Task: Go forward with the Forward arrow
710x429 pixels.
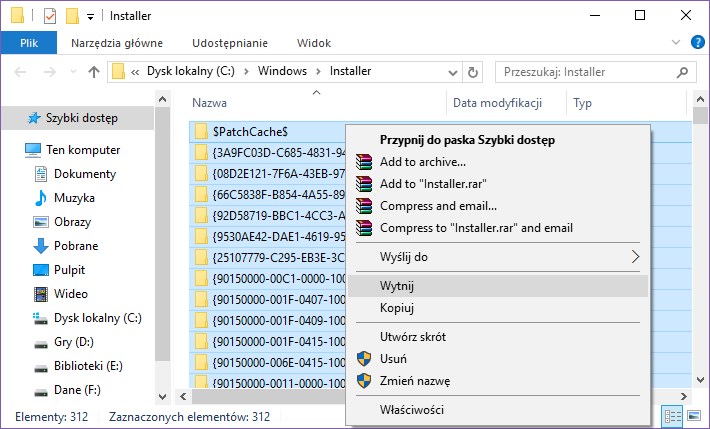Action: pyautogui.click(x=49, y=72)
